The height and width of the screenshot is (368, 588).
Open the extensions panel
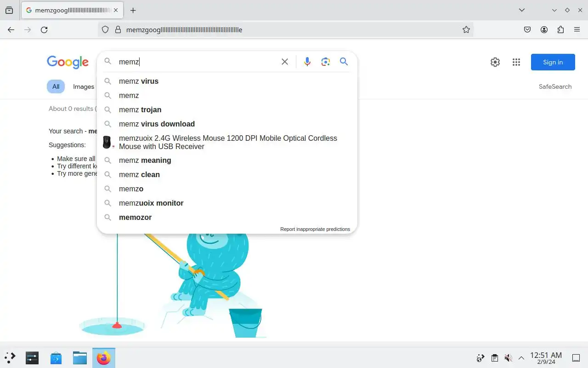(x=560, y=29)
